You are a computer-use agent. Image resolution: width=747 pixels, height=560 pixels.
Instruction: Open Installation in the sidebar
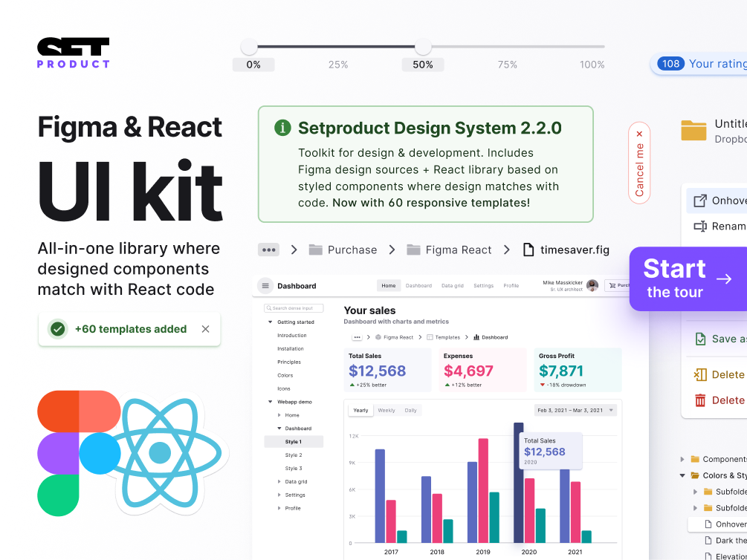click(x=291, y=349)
